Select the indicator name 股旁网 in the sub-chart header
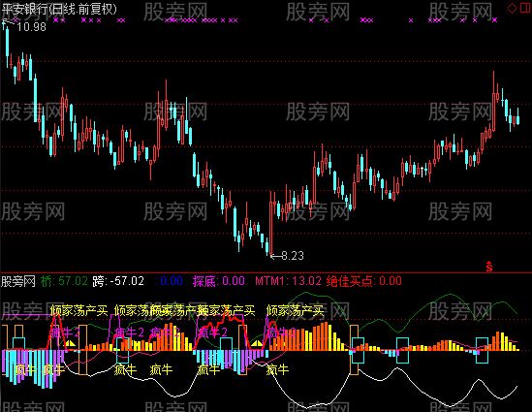 click(18, 281)
